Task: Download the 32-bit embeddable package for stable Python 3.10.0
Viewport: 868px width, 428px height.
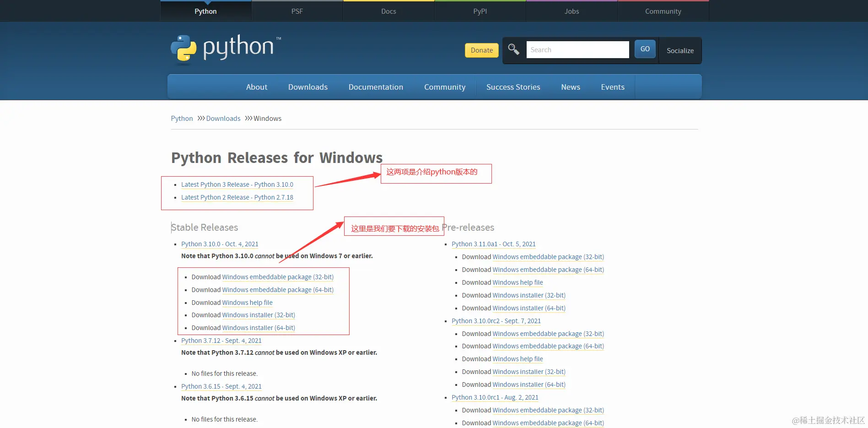Action: pos(278,277)
